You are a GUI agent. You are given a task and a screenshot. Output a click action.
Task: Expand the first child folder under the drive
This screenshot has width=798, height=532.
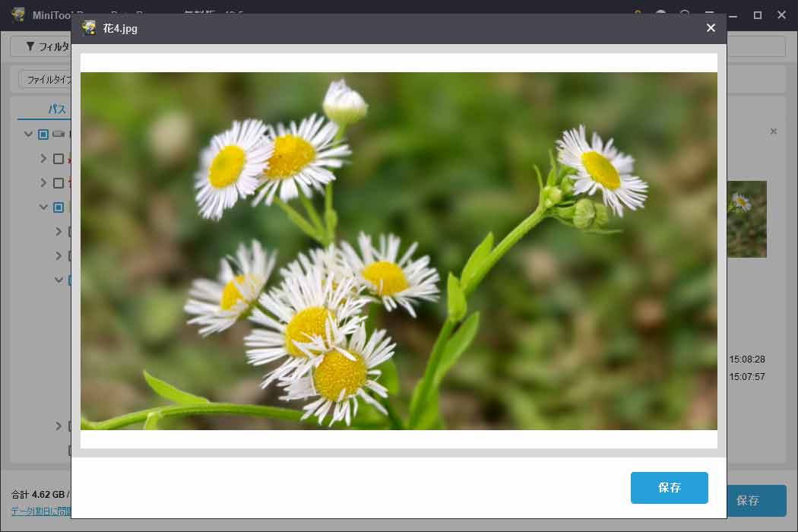[44, 159]
